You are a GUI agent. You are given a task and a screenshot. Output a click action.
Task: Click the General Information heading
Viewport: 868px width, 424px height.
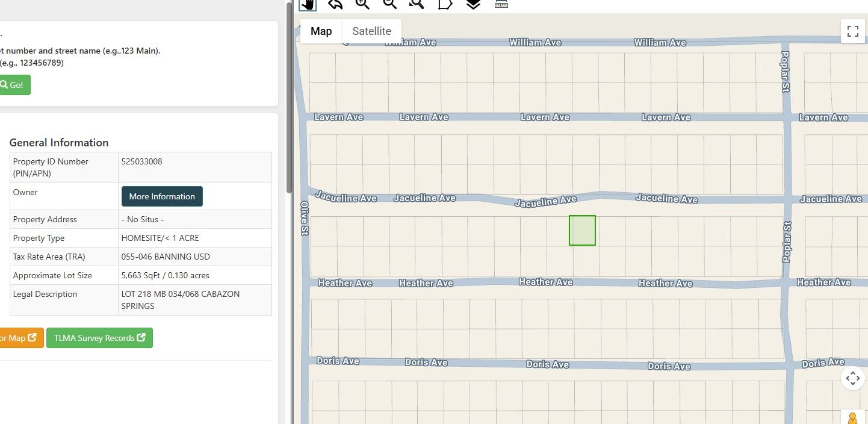(59, 143)
